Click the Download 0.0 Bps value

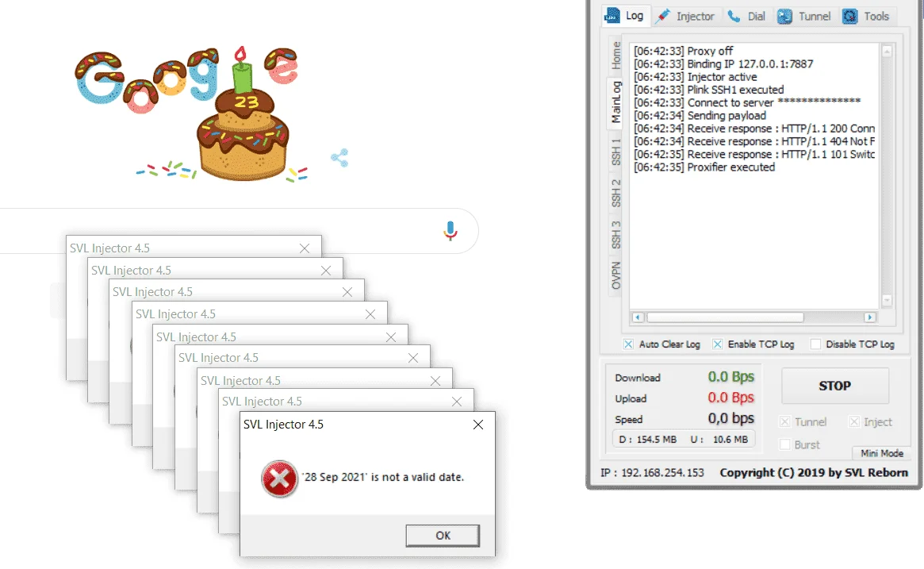tap(730, 377)
